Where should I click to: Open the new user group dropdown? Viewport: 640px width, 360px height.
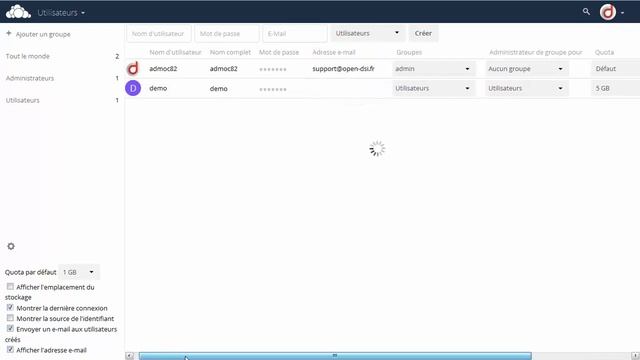pos(368,33)
